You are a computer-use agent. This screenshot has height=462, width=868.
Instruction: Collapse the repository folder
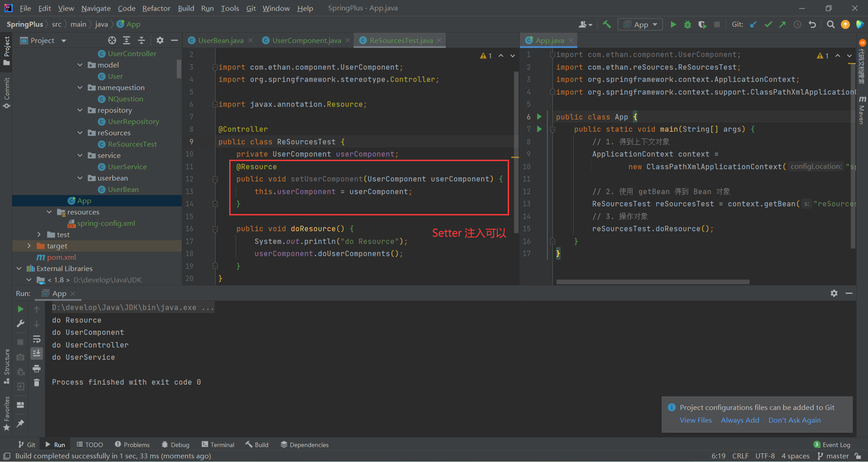tap(80, 110)
